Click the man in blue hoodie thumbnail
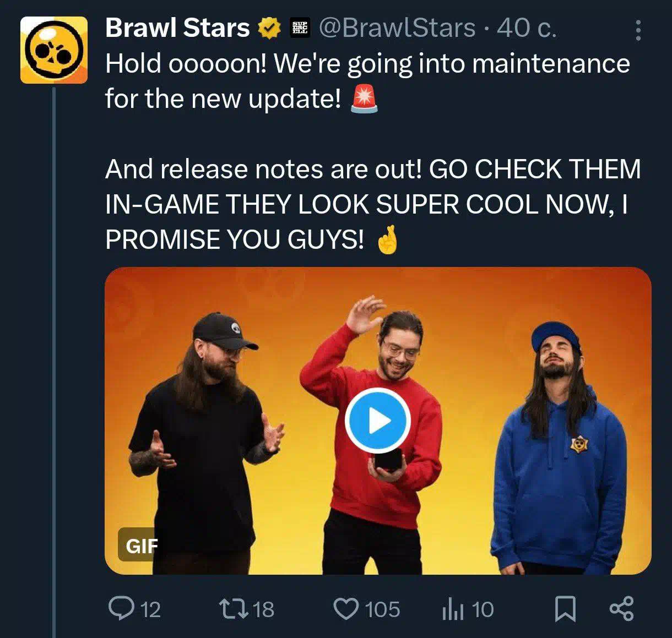Screen dimensions: 672x638 560,447
